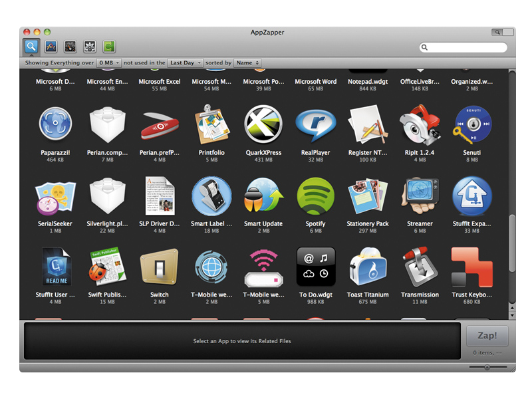
Task: Click the vertical scrollbar thumb
Action: point(512,243)
